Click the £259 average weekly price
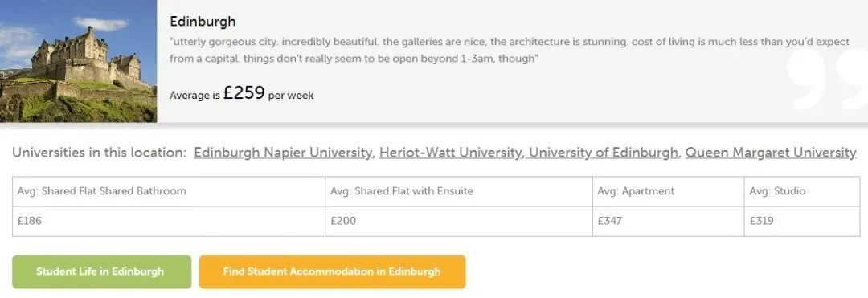The height and width of the screenshot is (298, 868). (x=244, y=93)
